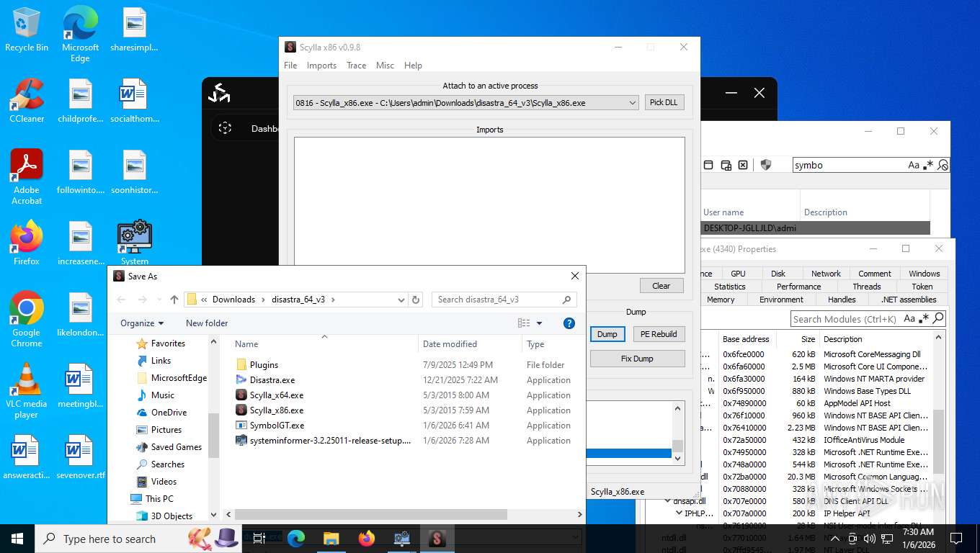
Task: Open the Windows Start menu
Action: [x=17, y=539]
